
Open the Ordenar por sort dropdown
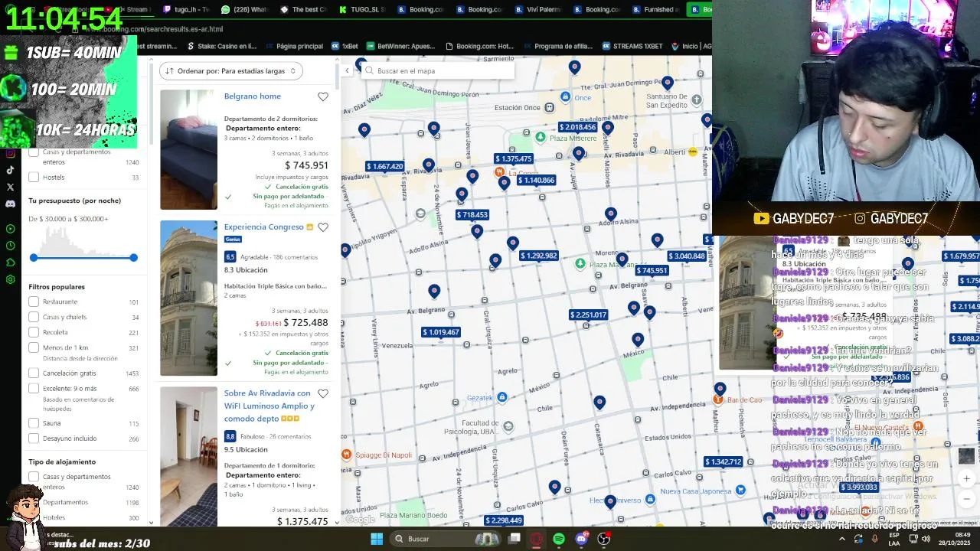click(231, 71)
